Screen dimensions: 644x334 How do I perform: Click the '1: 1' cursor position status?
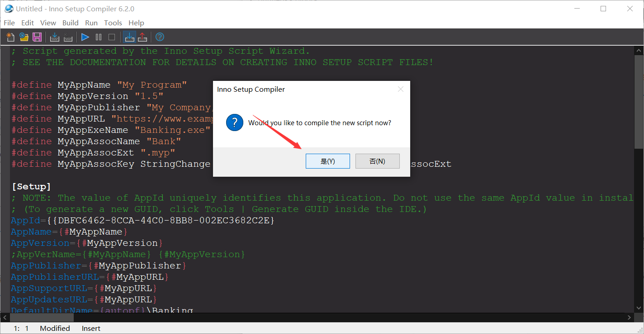click(21, 328)
